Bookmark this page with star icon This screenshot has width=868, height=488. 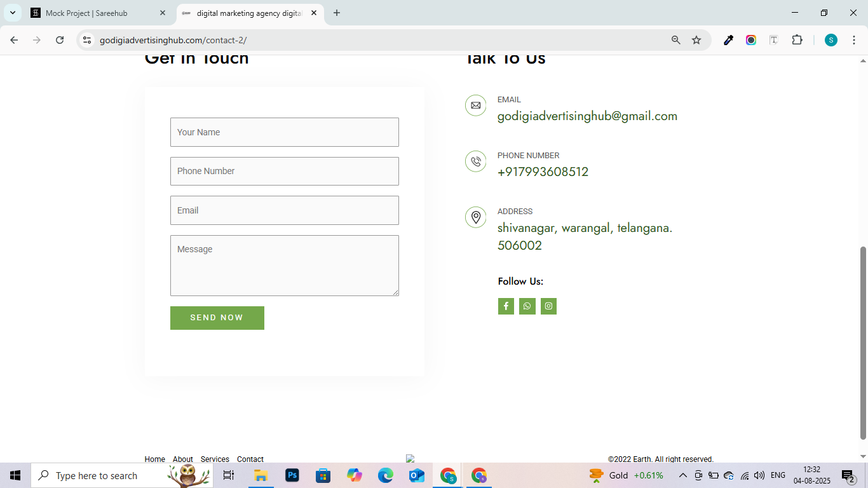coord(696,40)
